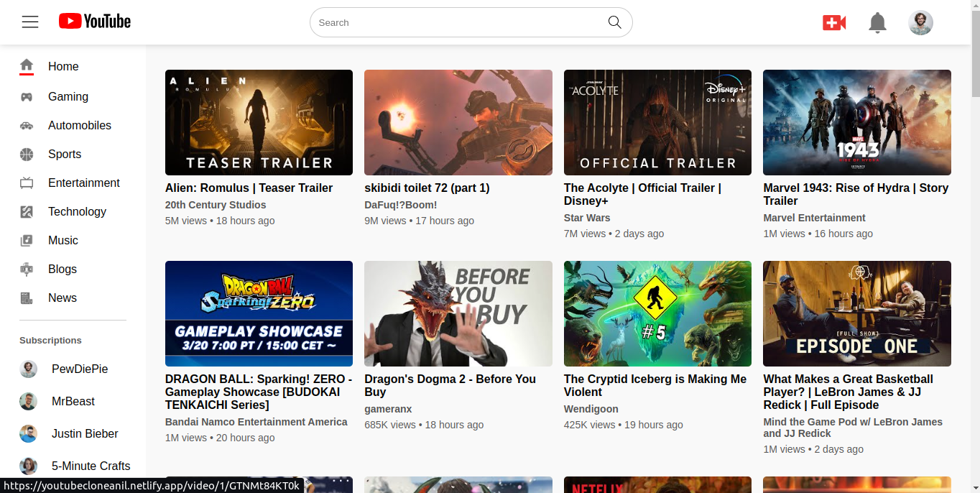Open the hamburger menu icon
Viewport: 980px width, 493px height.
click(x=30, y=22)
